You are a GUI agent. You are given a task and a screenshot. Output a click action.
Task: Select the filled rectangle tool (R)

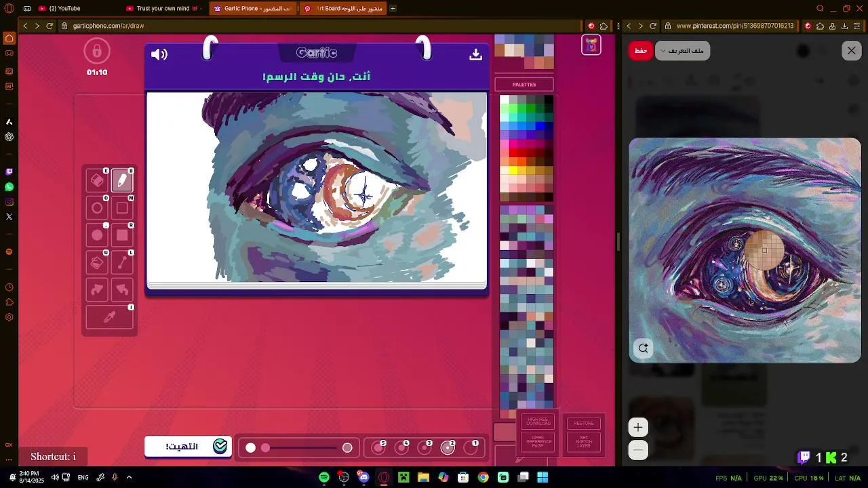[x=122, y=235]
